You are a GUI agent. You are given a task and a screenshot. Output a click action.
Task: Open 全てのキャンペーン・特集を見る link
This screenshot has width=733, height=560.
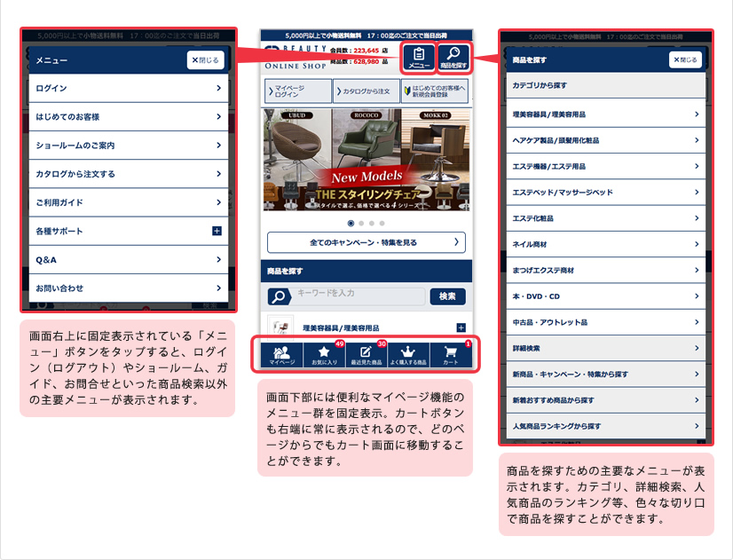coord(366,242)
